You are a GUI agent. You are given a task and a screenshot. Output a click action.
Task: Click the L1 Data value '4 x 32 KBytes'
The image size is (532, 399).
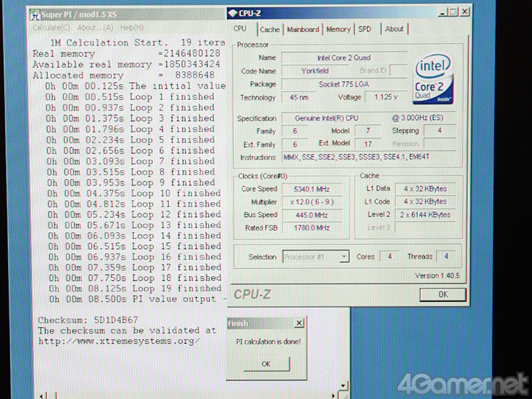tap(425, 189)
